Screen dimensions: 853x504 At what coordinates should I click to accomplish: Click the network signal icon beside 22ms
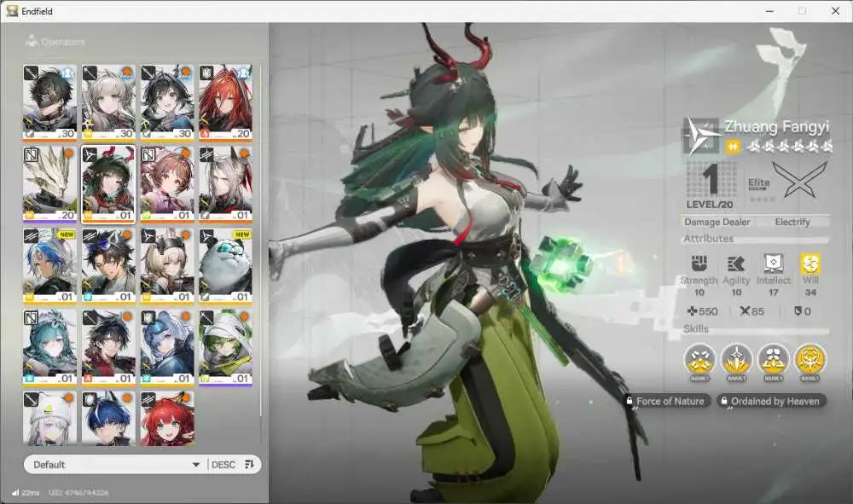point(15,493)
